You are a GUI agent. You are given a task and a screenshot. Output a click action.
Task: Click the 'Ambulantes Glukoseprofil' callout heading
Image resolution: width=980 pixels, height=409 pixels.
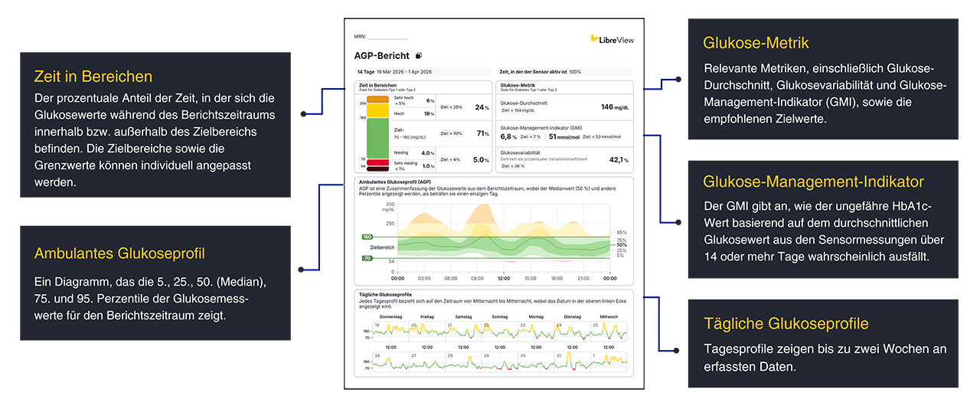click(x=119, y=253)
